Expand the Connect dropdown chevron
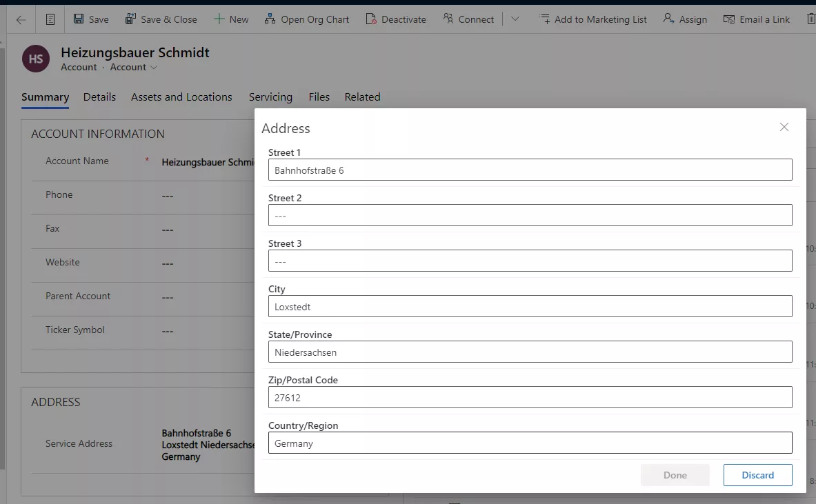This screenshot has height=504, width=816. click(515, 19)
